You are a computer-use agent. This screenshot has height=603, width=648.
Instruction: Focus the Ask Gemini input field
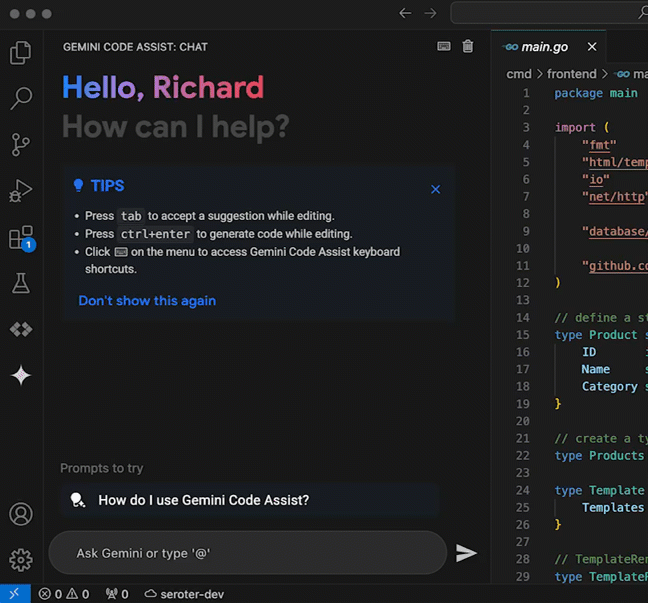(x=247, y=553)
